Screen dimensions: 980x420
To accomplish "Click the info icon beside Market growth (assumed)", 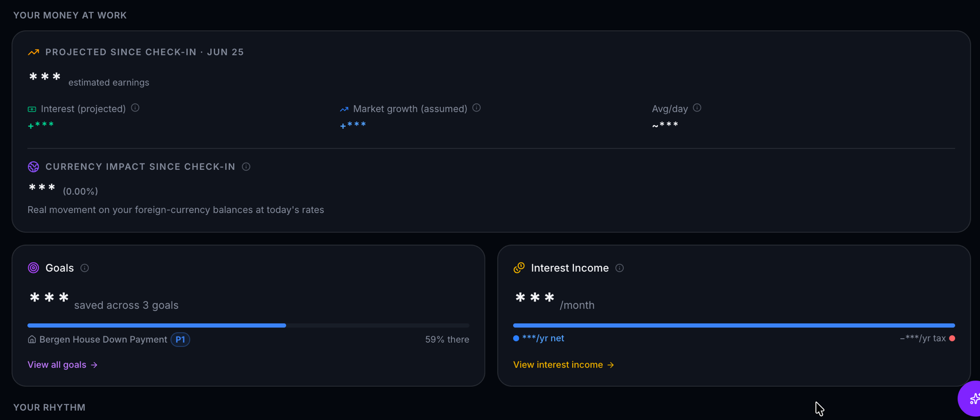I will coord(476,108).
